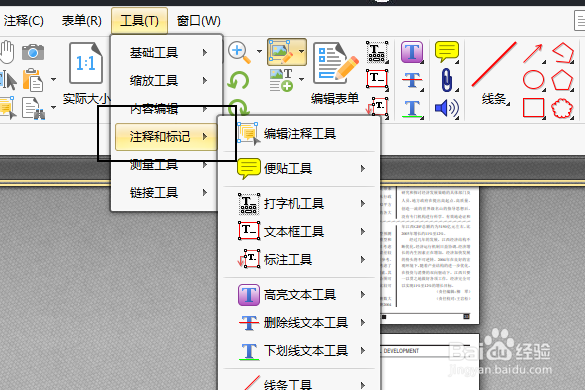Select the red oval tool
Image resolution: width=585 pixels, height=390 pixels.
coord(534,80)
